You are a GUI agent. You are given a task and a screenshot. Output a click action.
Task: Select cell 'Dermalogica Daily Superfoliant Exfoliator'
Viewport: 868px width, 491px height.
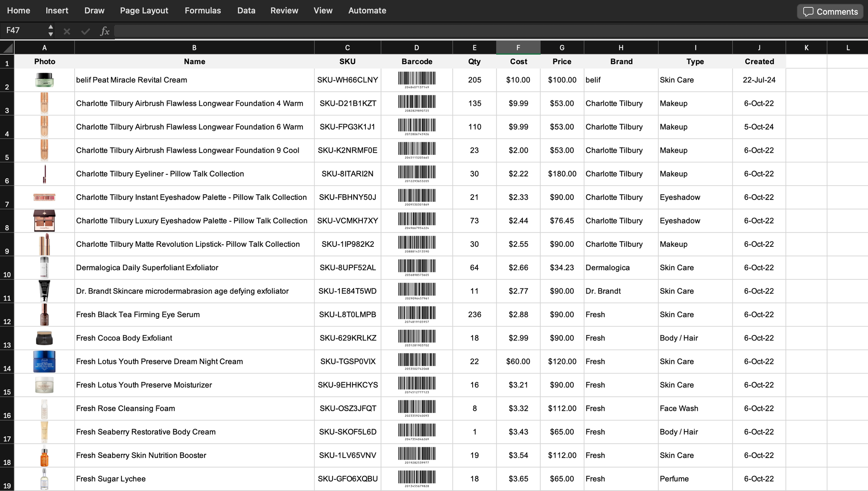[x=194, y=268]
